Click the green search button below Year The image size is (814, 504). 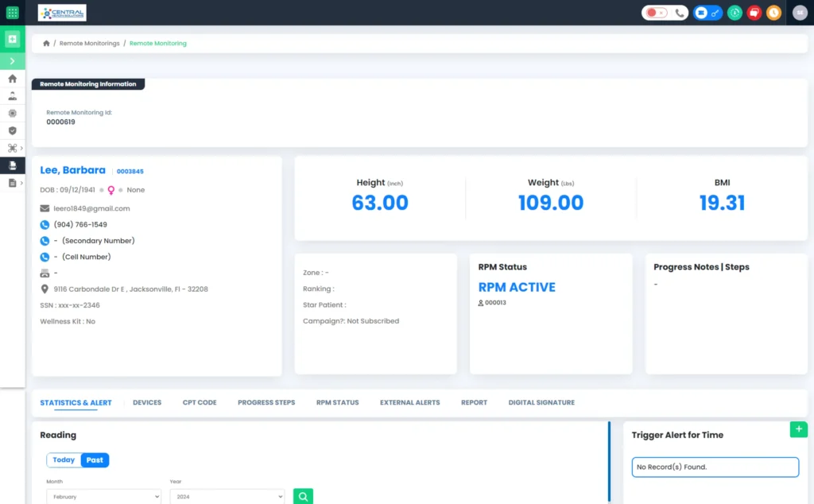pos(303,495)
